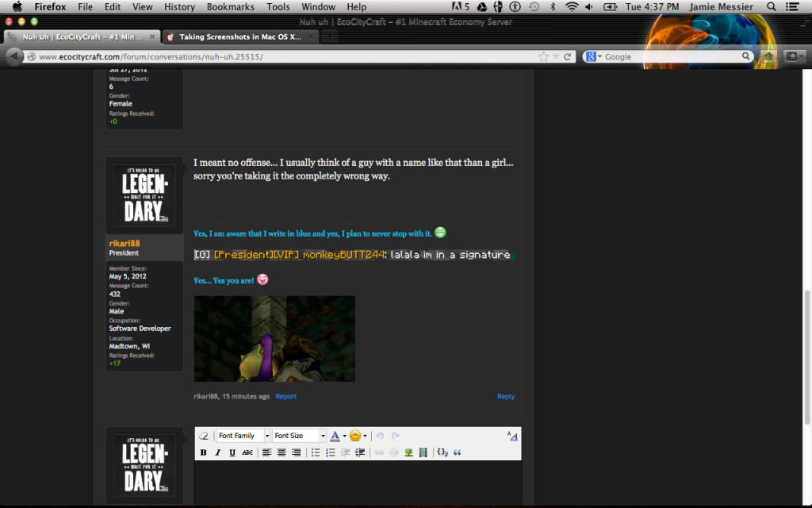Click the Report link under the post

(286, 396)
